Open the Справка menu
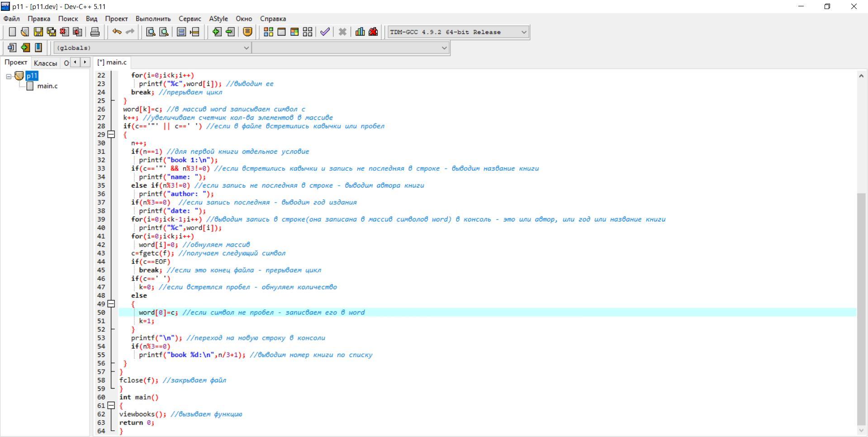This screenshot has height=437, width=868. point(273,19)
